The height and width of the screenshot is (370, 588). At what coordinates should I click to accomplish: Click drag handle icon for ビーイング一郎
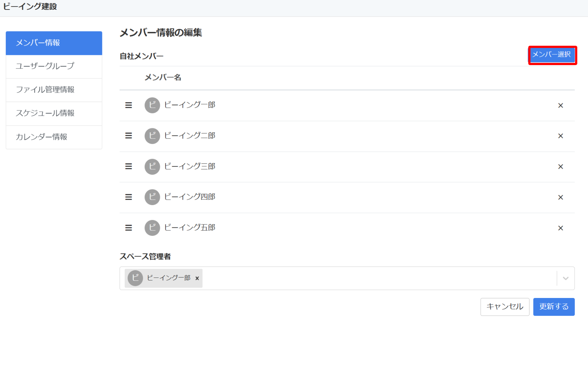pyautogui.click(x=129, y=105)
